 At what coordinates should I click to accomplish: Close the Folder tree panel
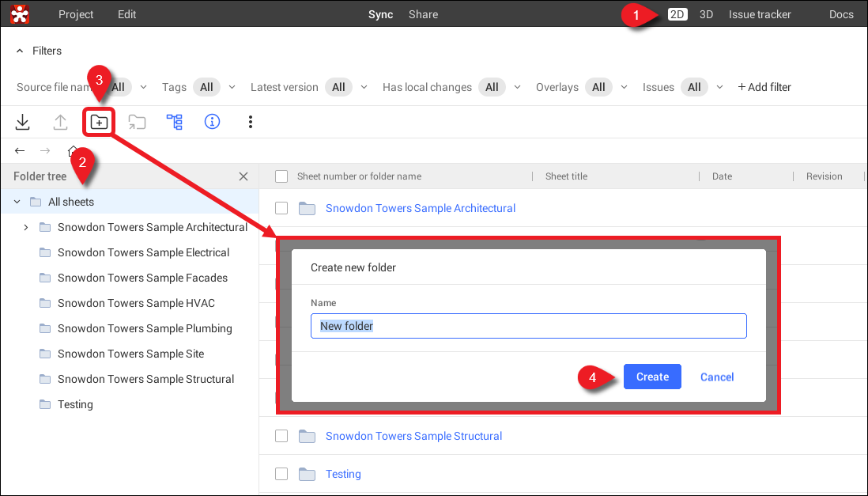(x=243, y=176)
